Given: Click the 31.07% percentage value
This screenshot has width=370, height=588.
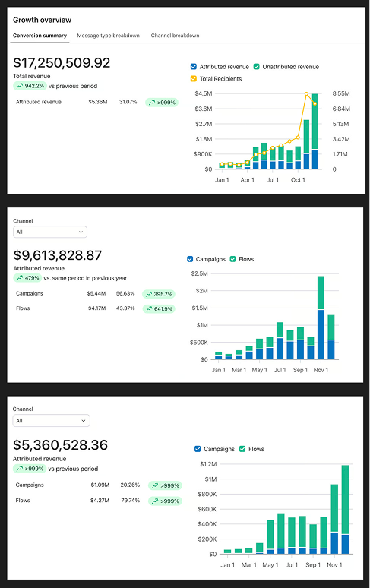Looking at the screenshot, I should [x=128, y=102].
